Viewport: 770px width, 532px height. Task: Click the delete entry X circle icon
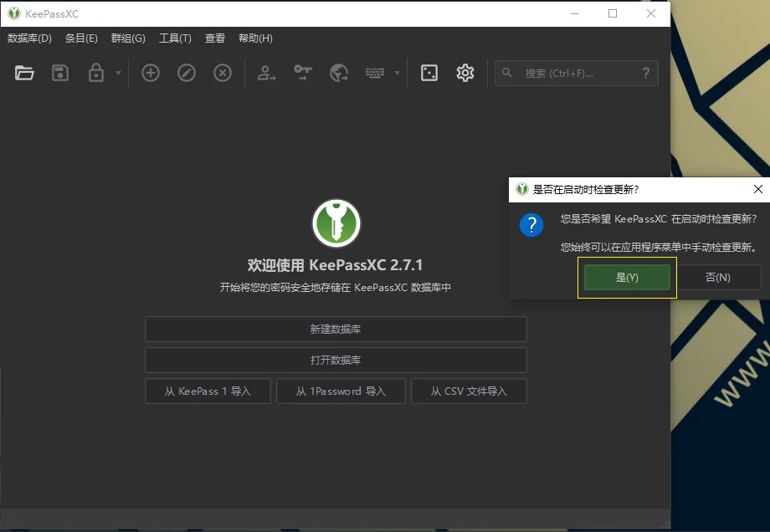coord(223,73)
